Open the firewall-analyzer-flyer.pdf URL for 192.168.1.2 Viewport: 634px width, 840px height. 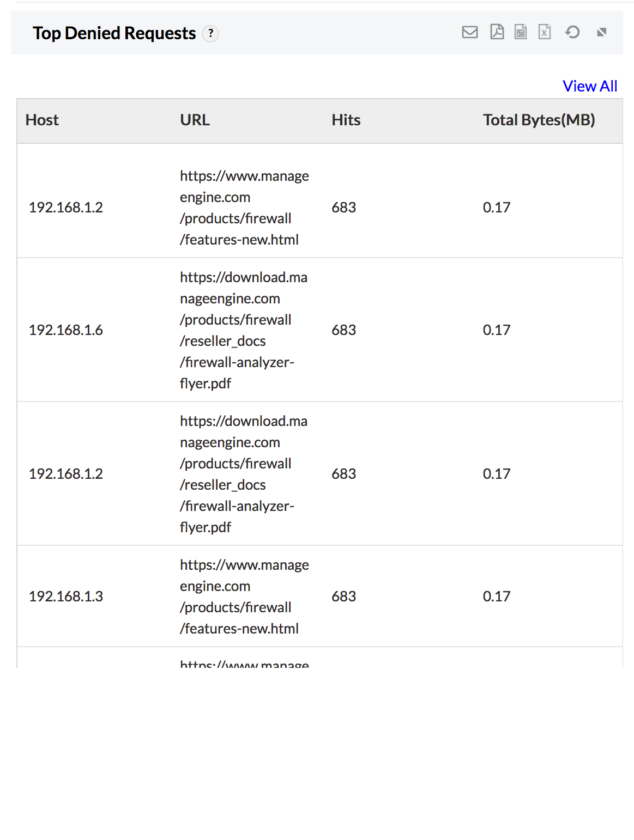244,473
